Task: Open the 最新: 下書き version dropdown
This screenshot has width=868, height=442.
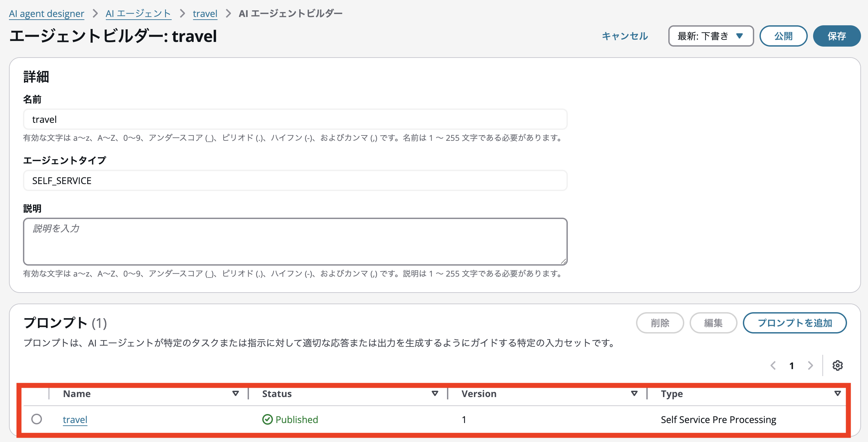Action: [x=711, y=36]
